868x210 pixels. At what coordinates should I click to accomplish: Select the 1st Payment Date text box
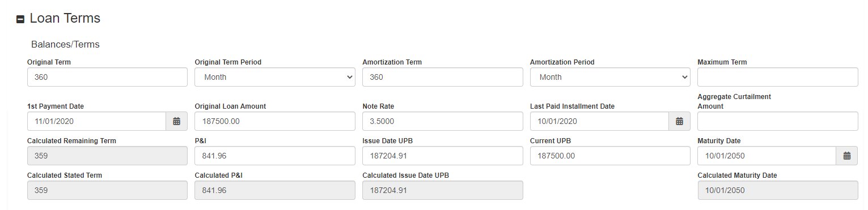[96, 121]
